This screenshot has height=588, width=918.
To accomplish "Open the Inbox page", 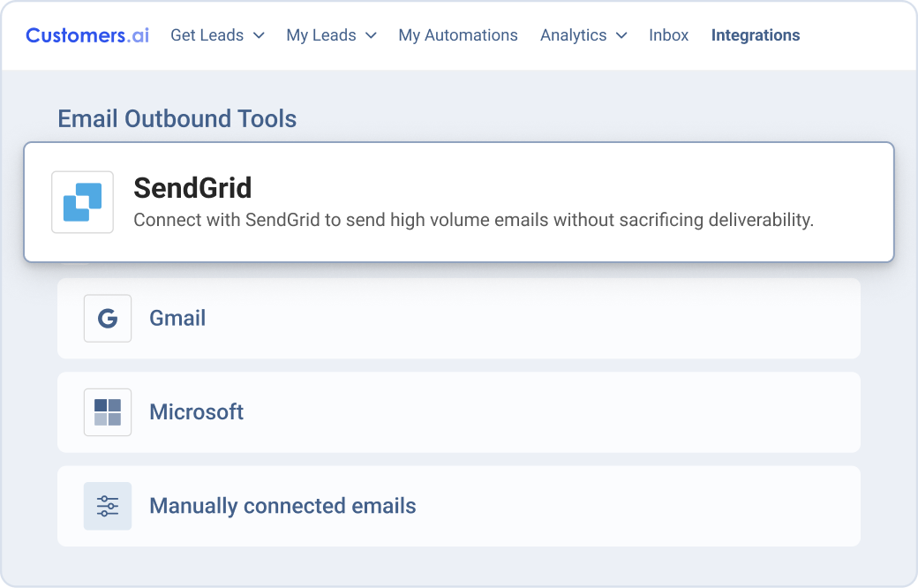I will 668,35.
